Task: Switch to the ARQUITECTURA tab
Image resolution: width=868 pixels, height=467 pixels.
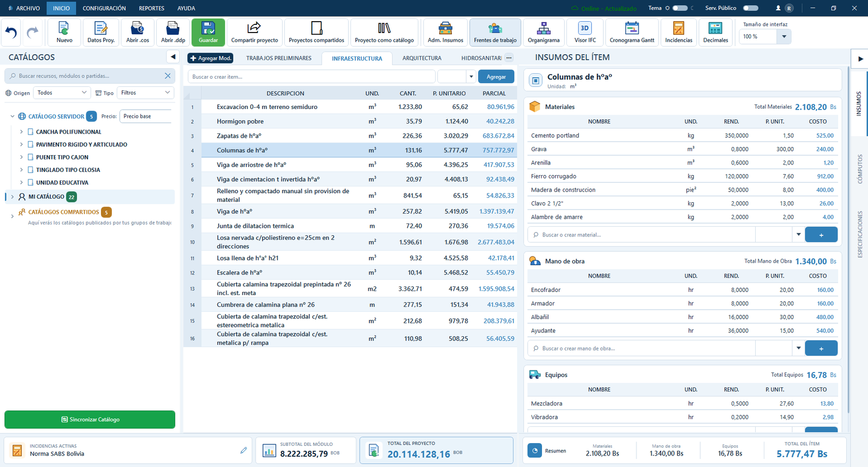Action: [x=422, y=58]
